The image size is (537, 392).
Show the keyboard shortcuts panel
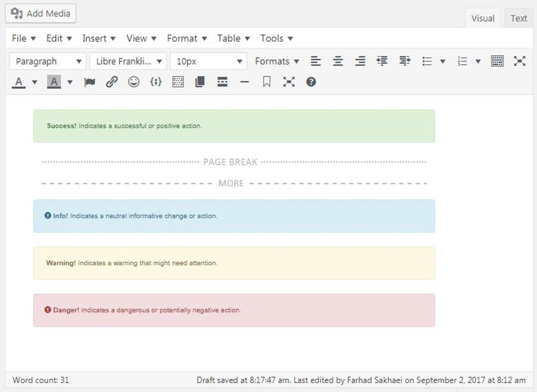click(x=497, y=61)
